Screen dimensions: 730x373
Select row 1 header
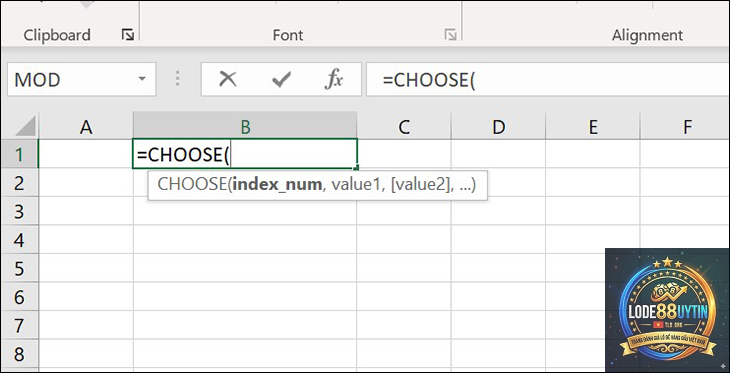point(20,154)
